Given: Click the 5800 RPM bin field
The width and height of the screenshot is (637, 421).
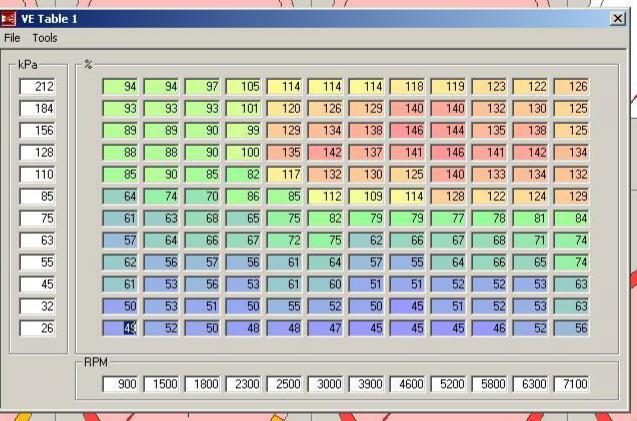Looking at the screenshot, I should click(490, 384).
